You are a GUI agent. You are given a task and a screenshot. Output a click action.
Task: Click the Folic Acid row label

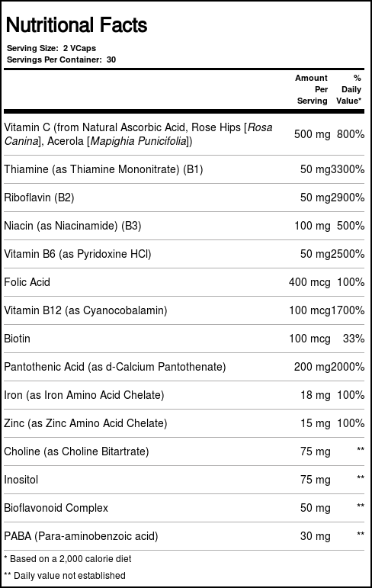[27, 282]
